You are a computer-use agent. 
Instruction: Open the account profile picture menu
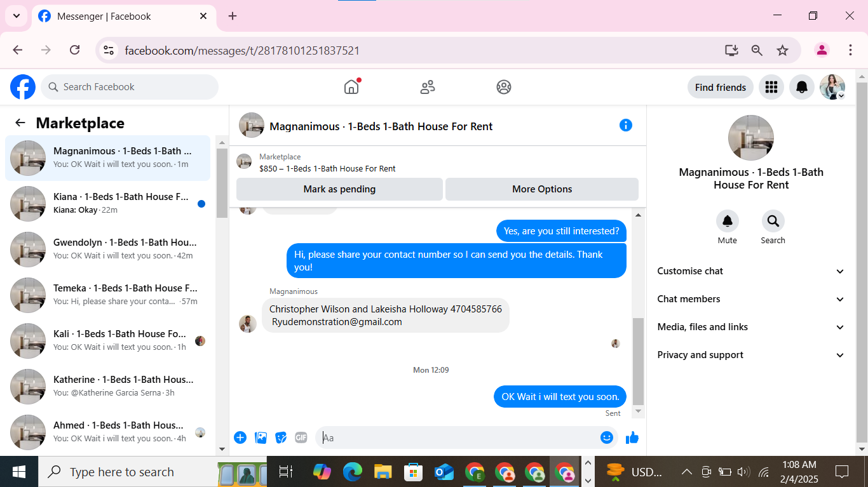click(832, 87)
